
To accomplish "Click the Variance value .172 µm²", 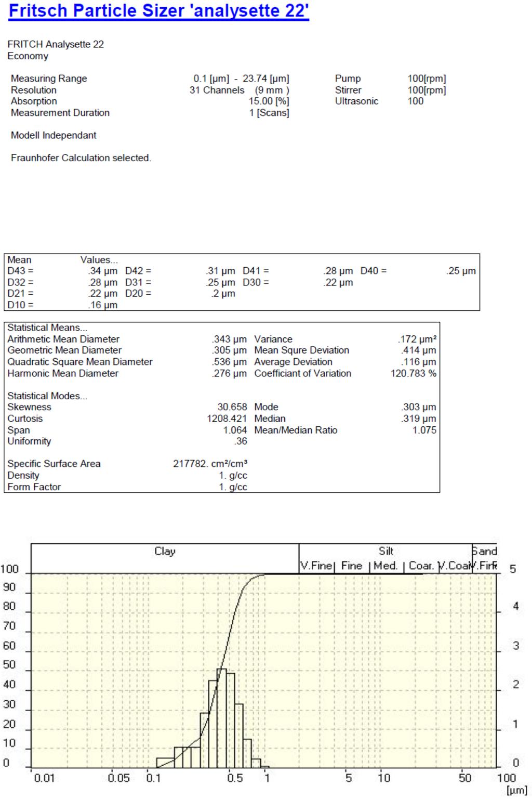I will [x=417, y=339].
